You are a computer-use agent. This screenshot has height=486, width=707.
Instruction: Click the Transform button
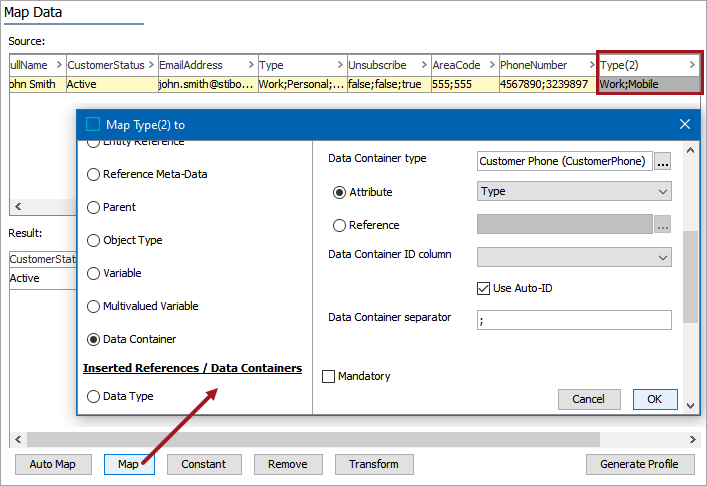pos(373,464)
